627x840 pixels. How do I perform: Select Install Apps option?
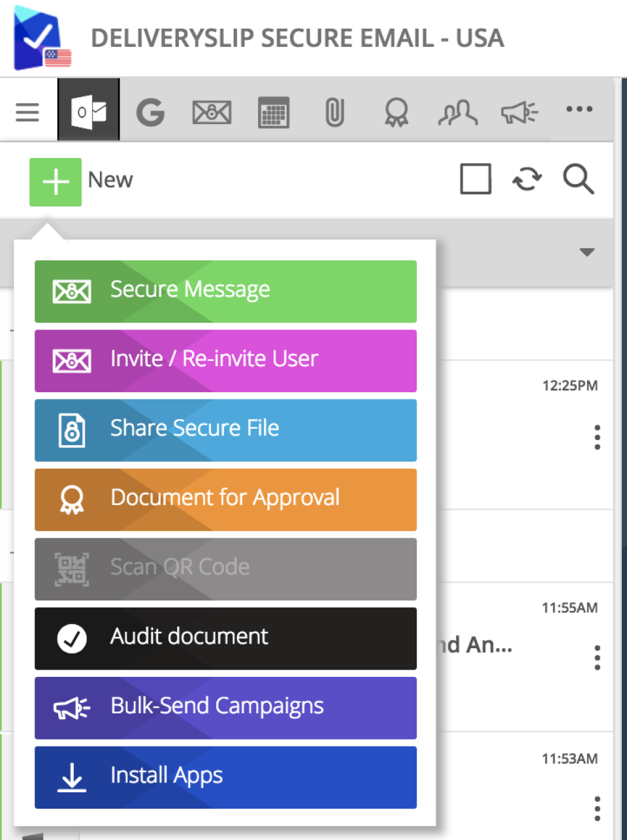225,777
